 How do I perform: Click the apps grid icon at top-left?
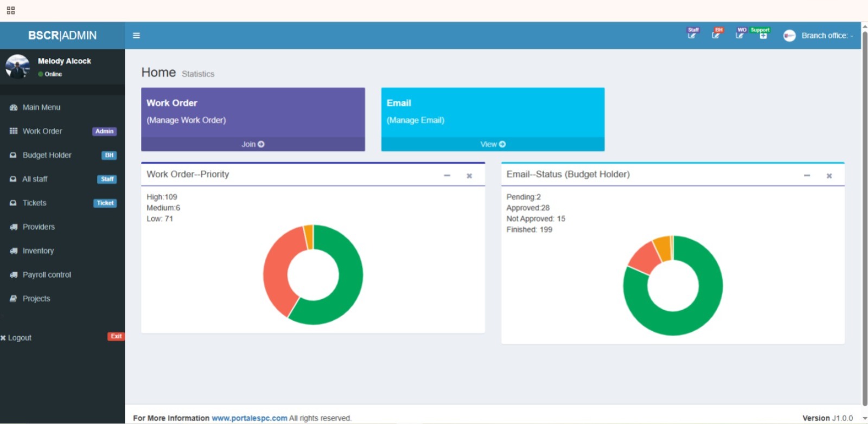(11, 10)
